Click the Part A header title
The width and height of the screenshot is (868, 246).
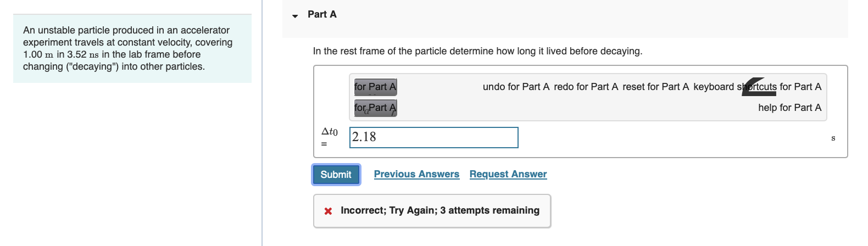pyautogui.click(x=322, y=14)
